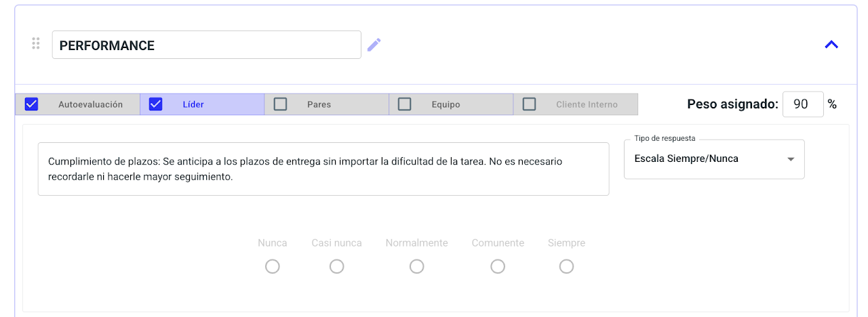
Task: Select the Nunca radio option
Action: tap(273, 267)
